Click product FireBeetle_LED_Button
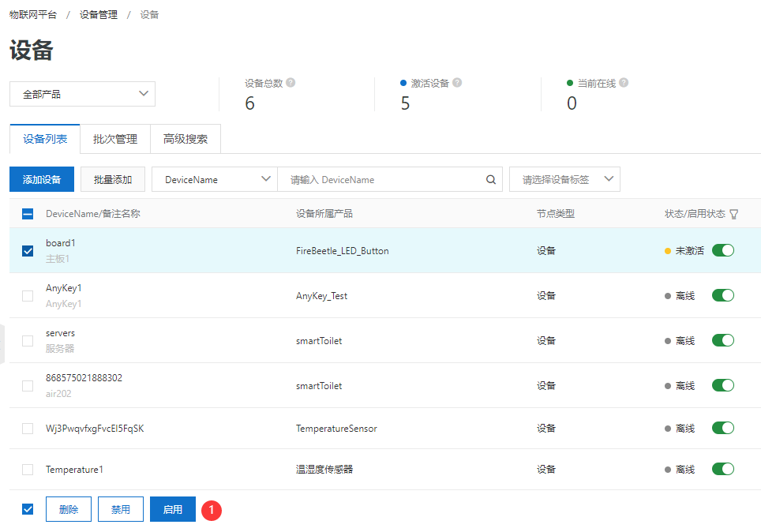761x532 pixels. tap(342, 251)
